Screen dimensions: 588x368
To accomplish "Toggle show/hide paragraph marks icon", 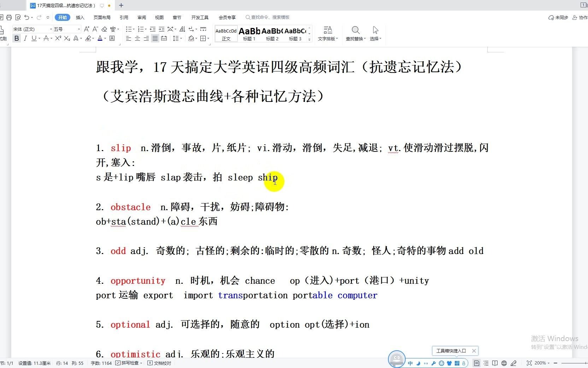I will click(x=191, y=29).
